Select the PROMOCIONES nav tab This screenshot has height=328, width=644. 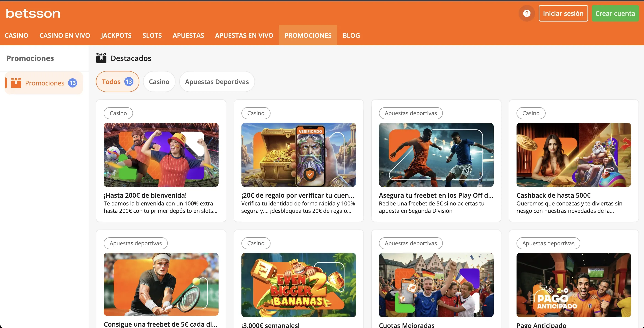point(308,35)
